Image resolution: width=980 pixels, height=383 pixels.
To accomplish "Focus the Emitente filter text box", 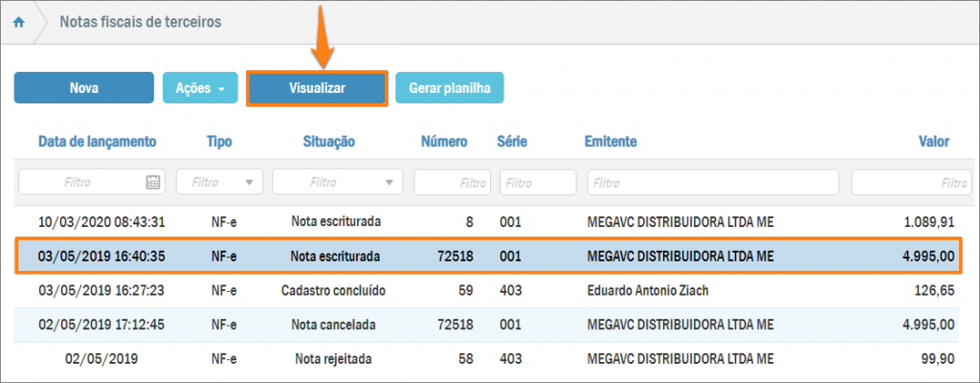I will coord(712,182).
